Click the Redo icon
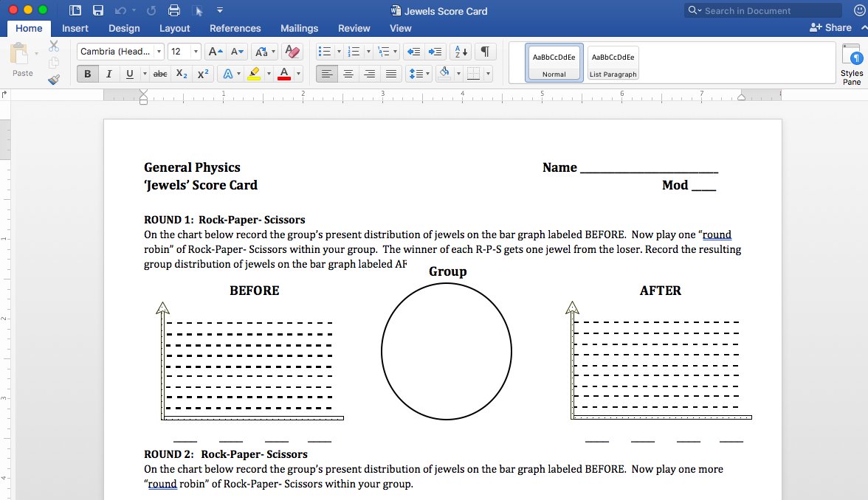Viewport: 868px width, 500px height. [151, 10]
